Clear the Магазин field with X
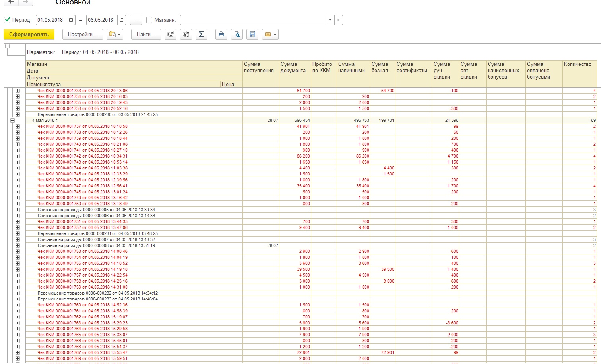Image resolution: width=601 pixels, height=364 pixels. click(338, 20)
